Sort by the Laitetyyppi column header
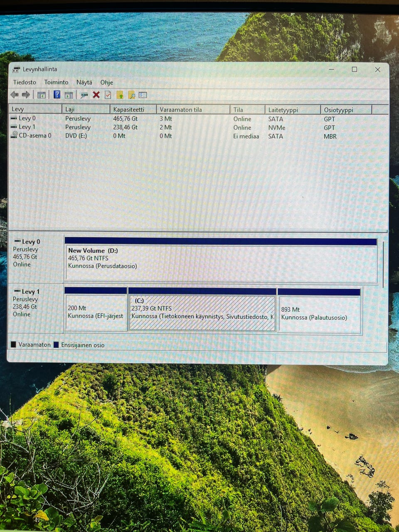The height and width of the screenshot is (532, 399). [293, 110]
